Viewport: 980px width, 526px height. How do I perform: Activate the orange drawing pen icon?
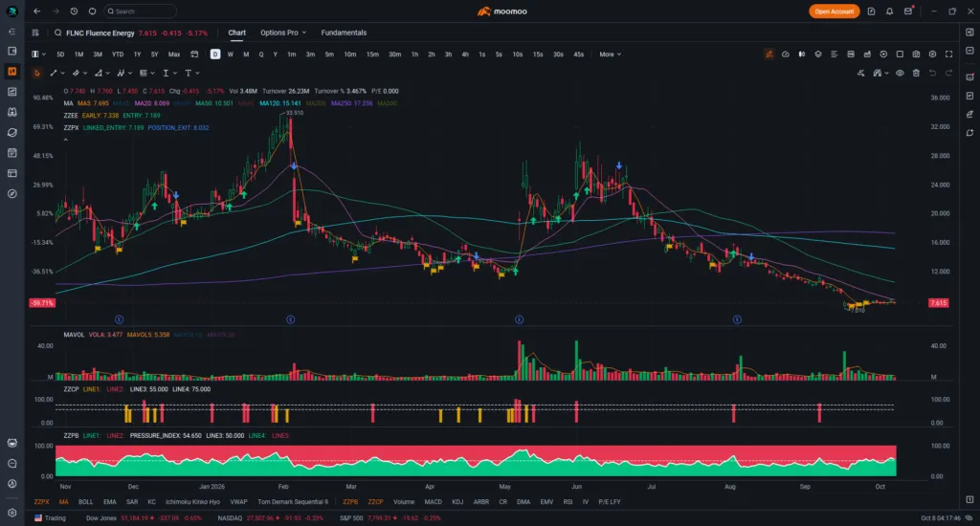pos(768,55)
